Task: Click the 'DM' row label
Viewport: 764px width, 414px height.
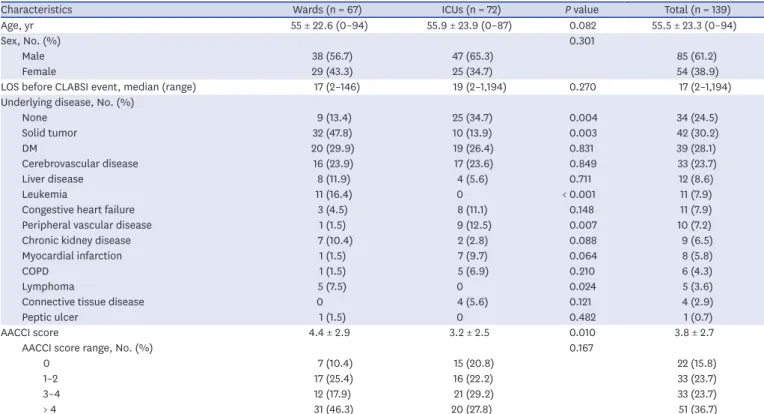Action: (29, 148)
